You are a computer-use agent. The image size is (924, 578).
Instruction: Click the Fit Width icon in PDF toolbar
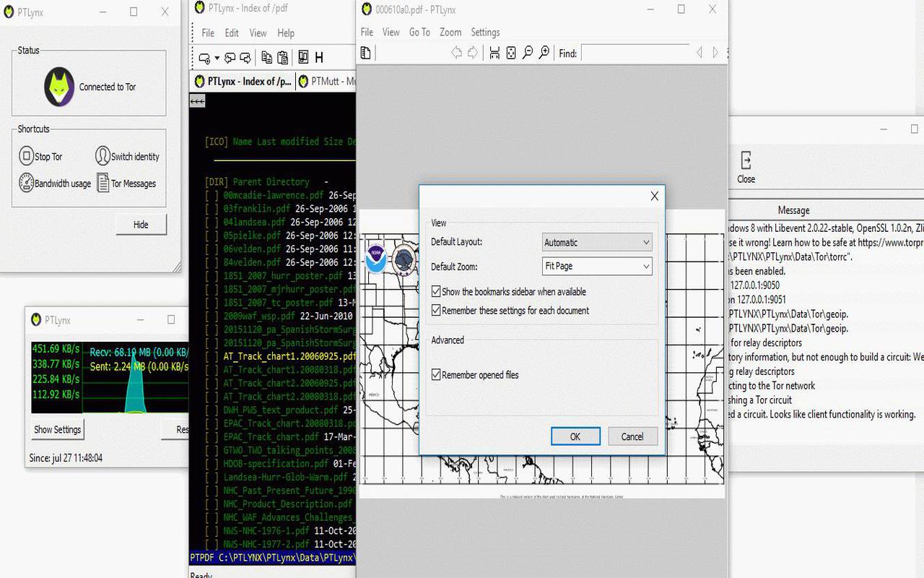tap(494, 53)
